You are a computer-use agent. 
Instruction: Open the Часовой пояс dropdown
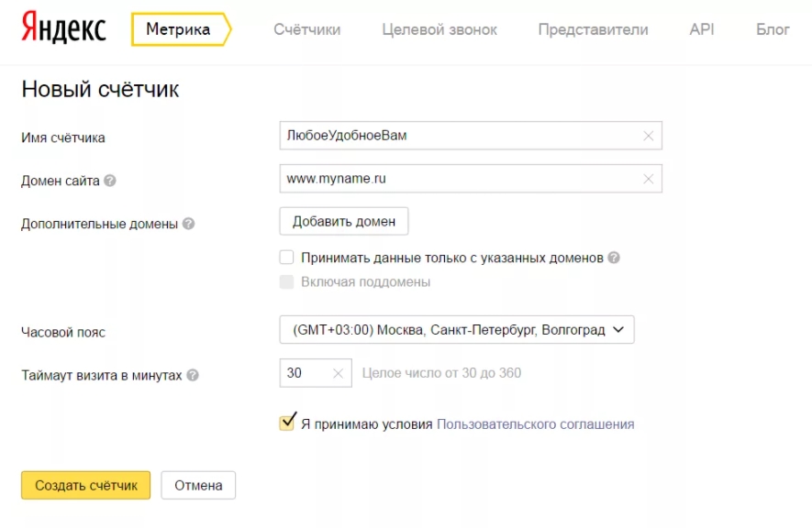coord(457,329)
